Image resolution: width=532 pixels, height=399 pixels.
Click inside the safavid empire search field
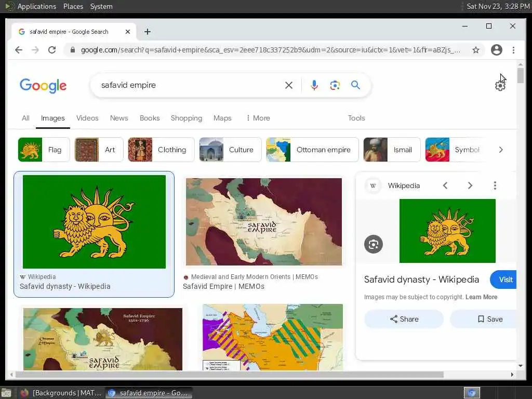[x=190, y=85]
